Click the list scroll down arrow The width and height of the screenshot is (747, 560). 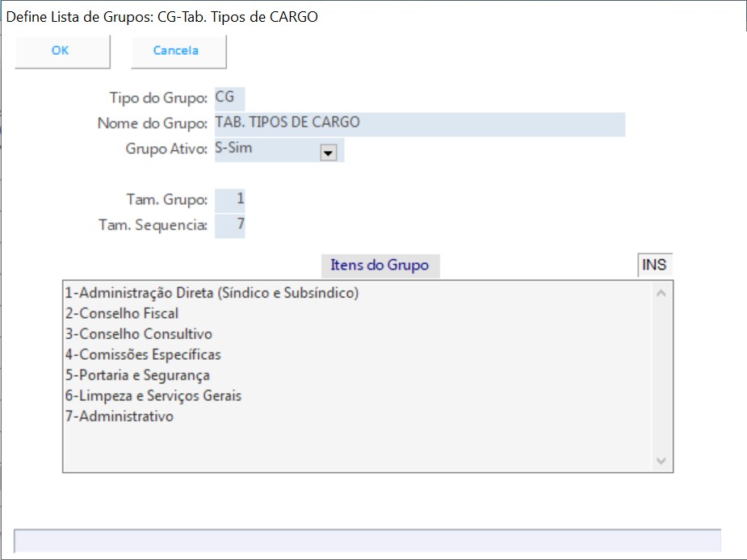[661, 461]
